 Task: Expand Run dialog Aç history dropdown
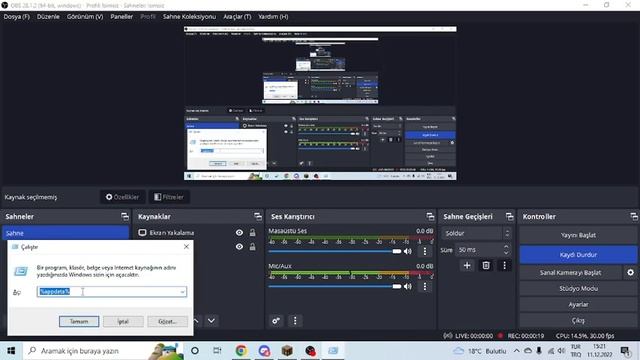[x=182, y=292]
